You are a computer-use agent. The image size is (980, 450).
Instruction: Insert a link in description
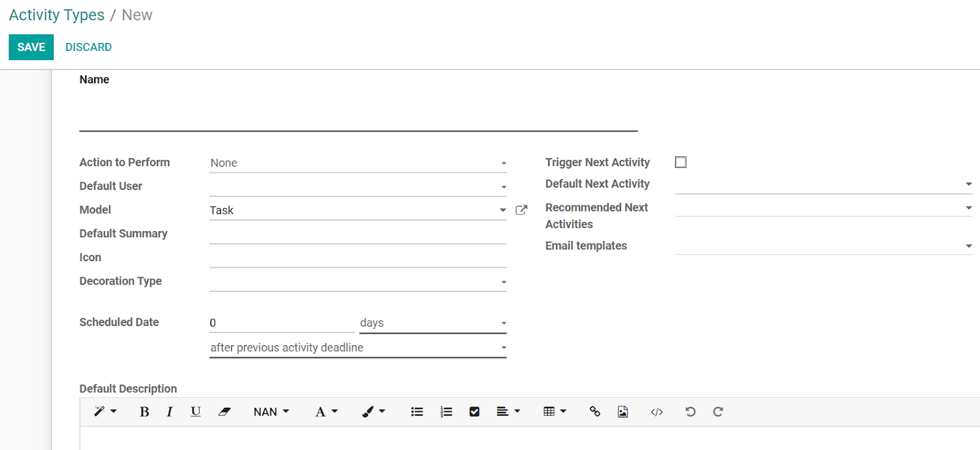click(x=595, y=412)
